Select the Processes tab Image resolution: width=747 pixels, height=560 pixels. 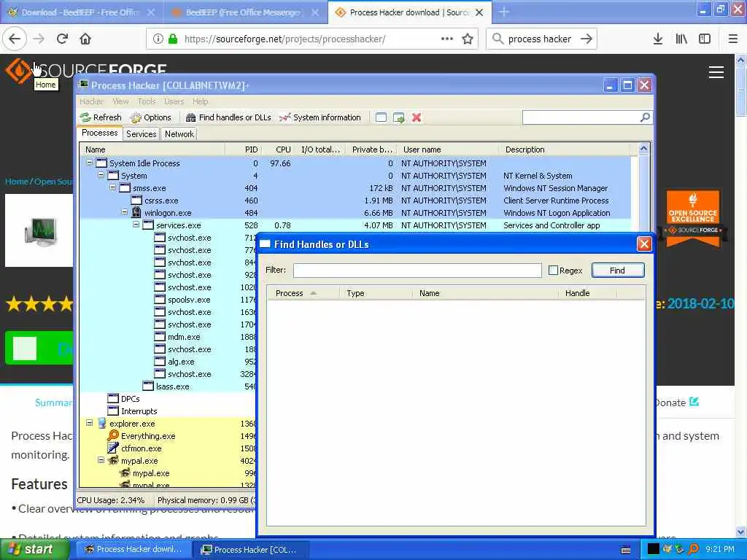99,133
